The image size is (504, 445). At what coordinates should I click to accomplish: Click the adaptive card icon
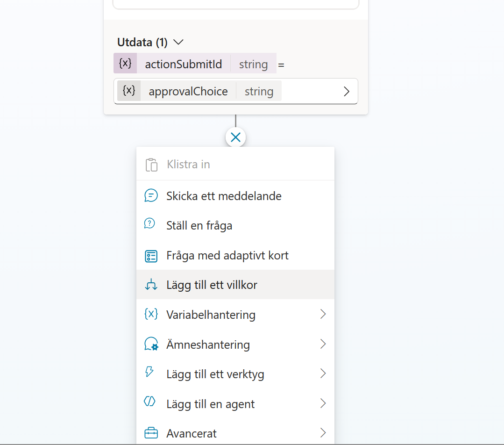click(151, 256)
